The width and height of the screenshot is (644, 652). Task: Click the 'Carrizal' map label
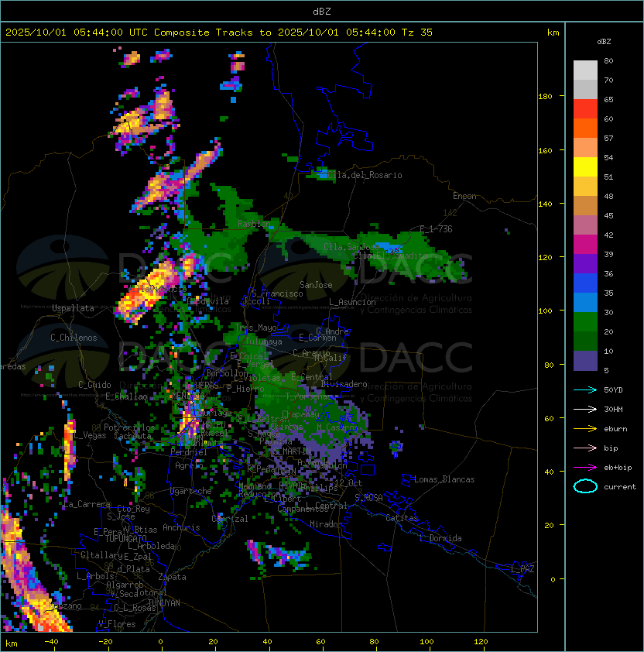tap(229, 519)
